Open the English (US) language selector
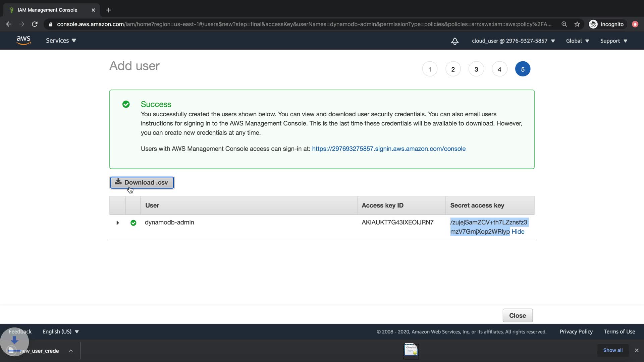Viewport: 644px width, 362px height. click(x=60, y=331)
